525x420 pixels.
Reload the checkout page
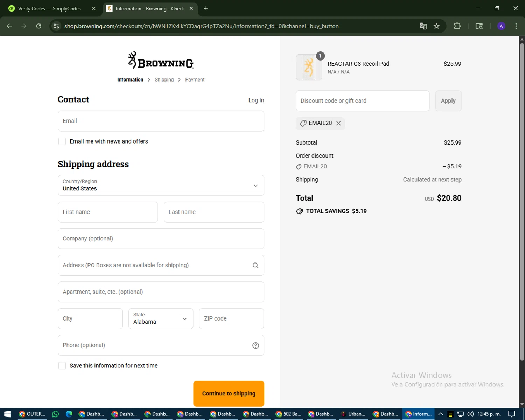pyautogui.click(x=39, y=26)
